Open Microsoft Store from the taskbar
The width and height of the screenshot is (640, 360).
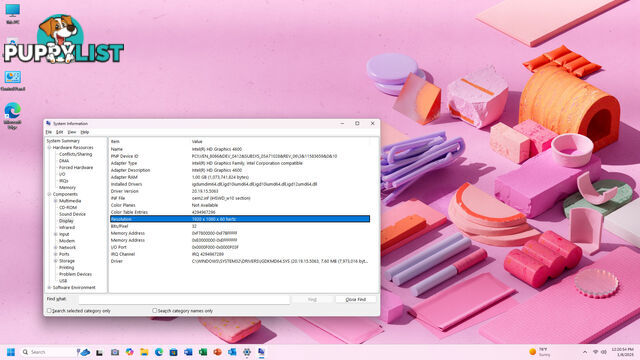tap(173, 352)
